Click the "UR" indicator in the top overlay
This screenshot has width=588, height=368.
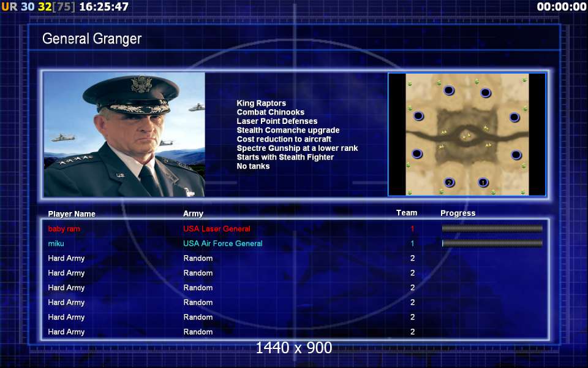(x=9, y=7)
